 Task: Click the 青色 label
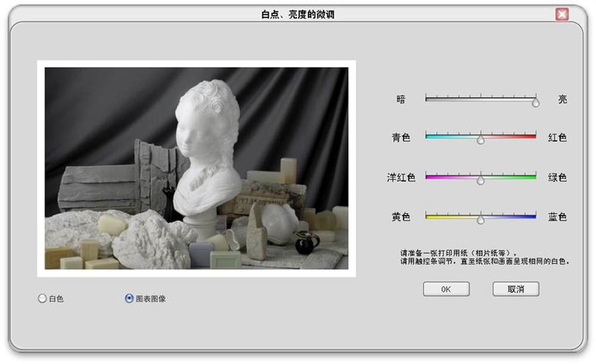pos(401,138)
